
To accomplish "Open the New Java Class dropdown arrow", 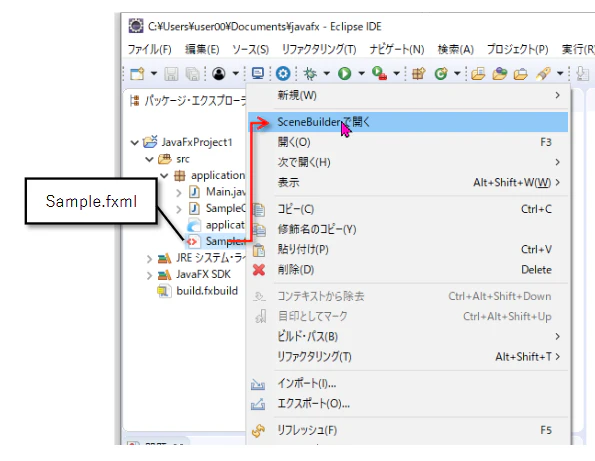I will 457,73.
